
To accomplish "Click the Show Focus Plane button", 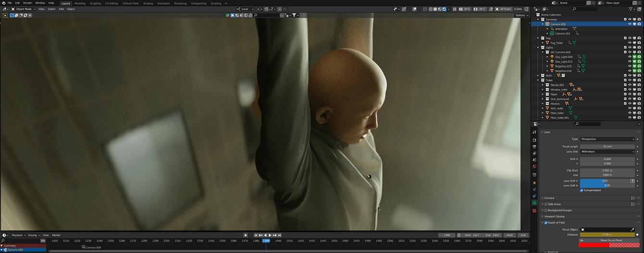I will 610,240.
